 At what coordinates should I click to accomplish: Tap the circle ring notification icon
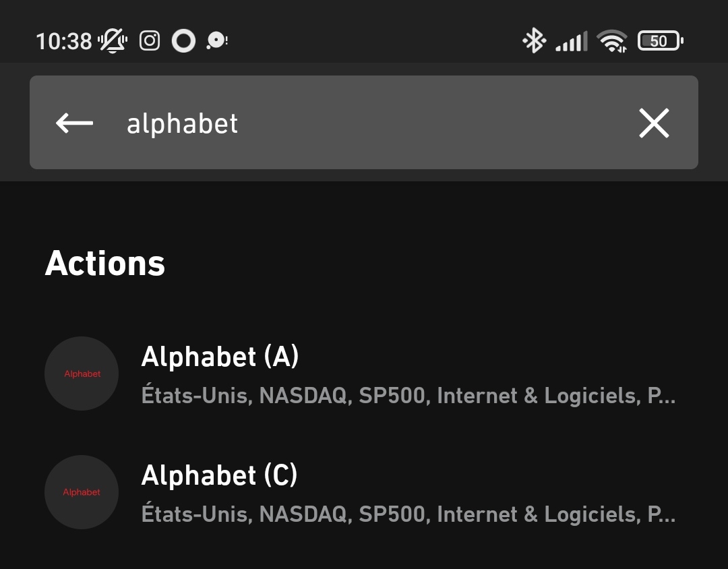pyautogui.click(x=183, y=41)
